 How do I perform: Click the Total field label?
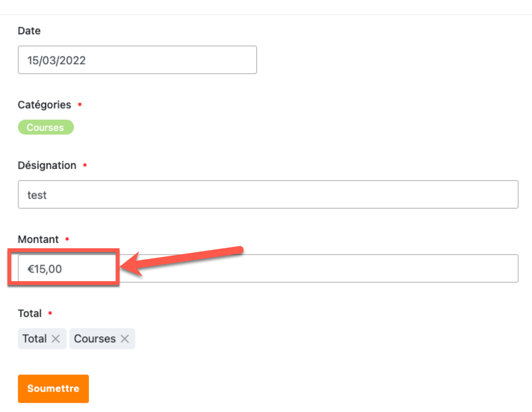30,313
